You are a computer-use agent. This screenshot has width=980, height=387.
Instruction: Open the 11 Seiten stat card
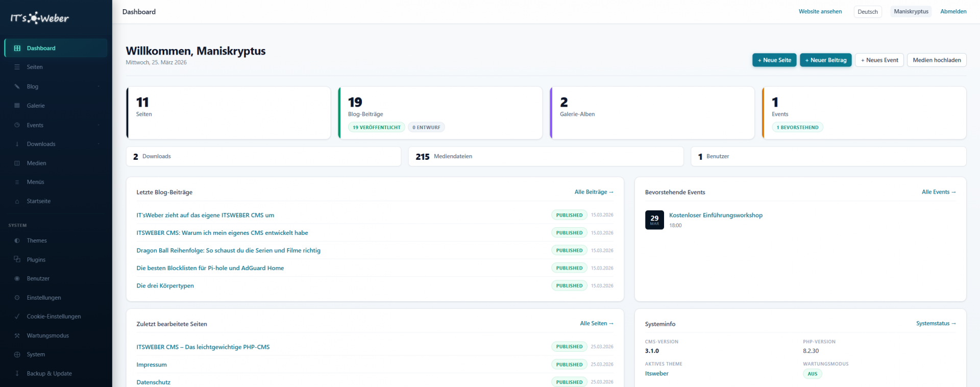pyautogui.click(x=228, y=113)
